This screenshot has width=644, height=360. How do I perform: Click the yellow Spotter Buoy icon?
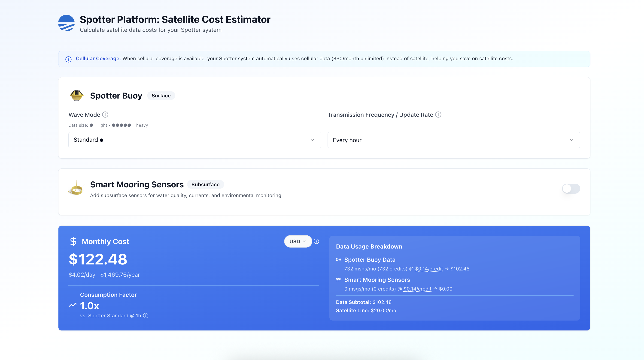(76, 96)
